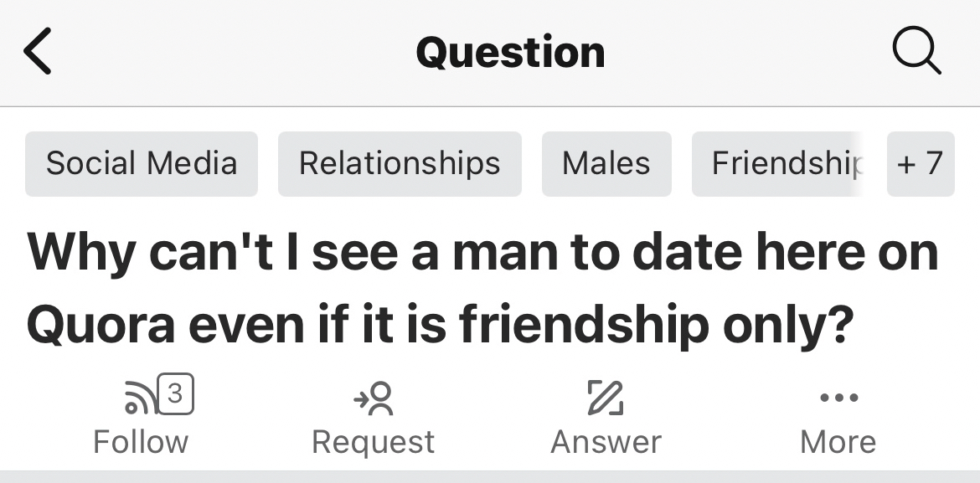
Task: Toggle following via the Follow label
Action: point(141,441)
